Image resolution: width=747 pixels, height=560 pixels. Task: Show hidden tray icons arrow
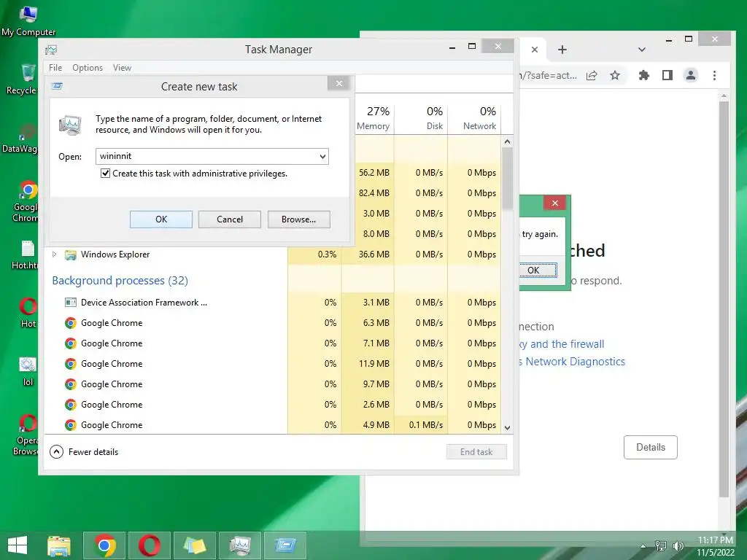coord(643,546)
